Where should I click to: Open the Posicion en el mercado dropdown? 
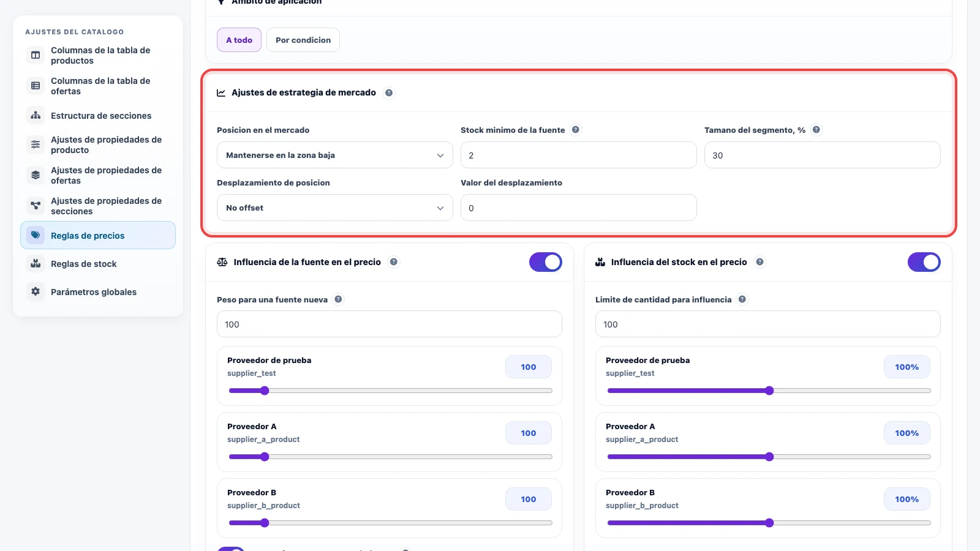335,155
